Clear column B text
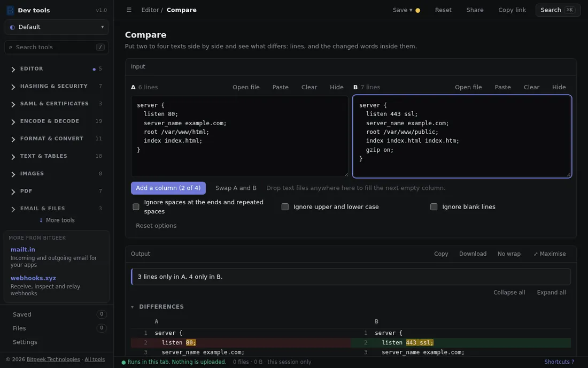 point(531,87)
